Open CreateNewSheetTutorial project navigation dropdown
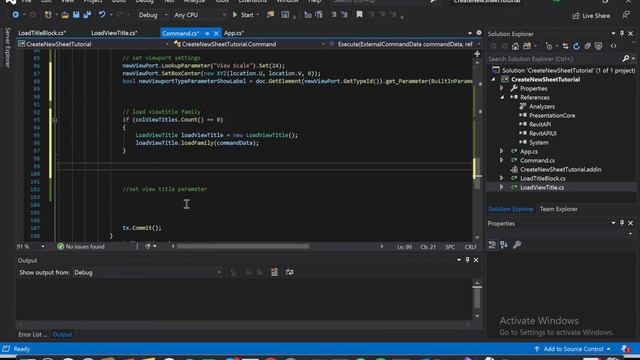640x360 pixels. [93, 44]
